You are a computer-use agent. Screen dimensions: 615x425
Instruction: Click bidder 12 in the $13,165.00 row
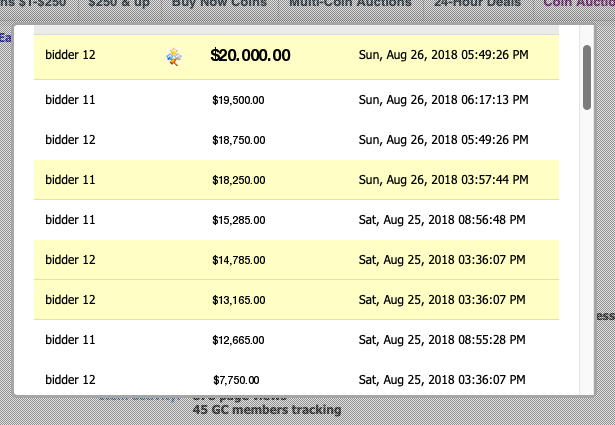tap(70, 300)
